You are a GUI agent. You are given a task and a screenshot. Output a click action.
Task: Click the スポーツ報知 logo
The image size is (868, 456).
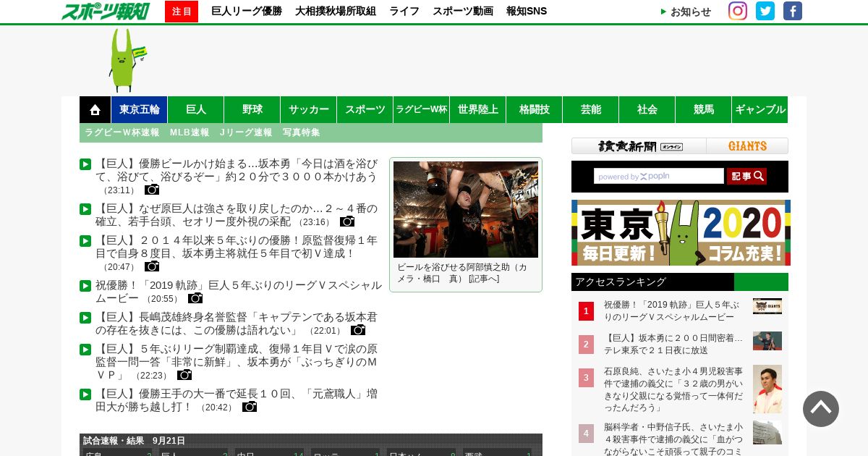tap(106, 11)
